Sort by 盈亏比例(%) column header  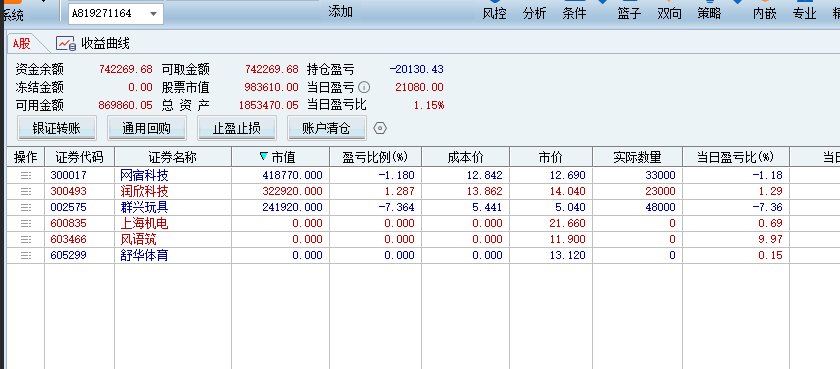[375, 157]
